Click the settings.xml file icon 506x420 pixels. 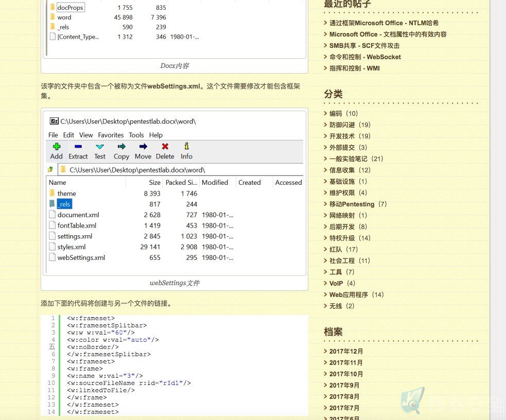tap(52, 236)
